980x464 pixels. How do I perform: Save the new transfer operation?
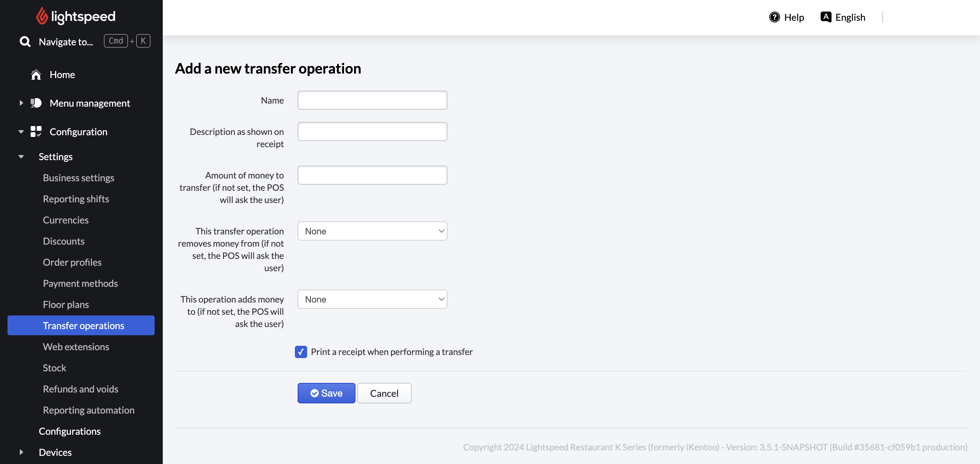click(326, 393)
